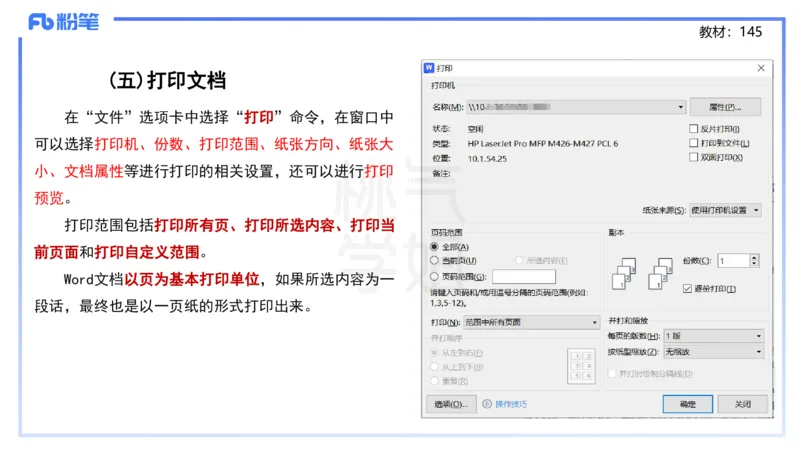The image size is (800, 450).
Task: Click the 页码范围 text input field
Action: 523,277
